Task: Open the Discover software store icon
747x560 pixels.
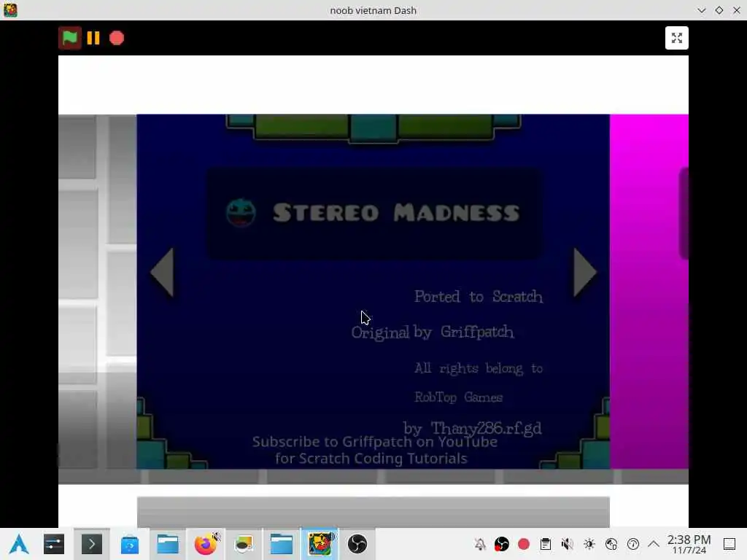Action: click(130, 544)
